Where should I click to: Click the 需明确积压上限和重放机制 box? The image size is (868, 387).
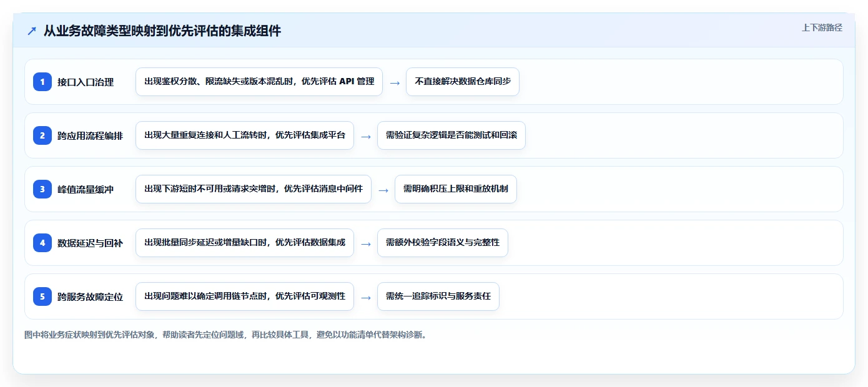(456, 189)
